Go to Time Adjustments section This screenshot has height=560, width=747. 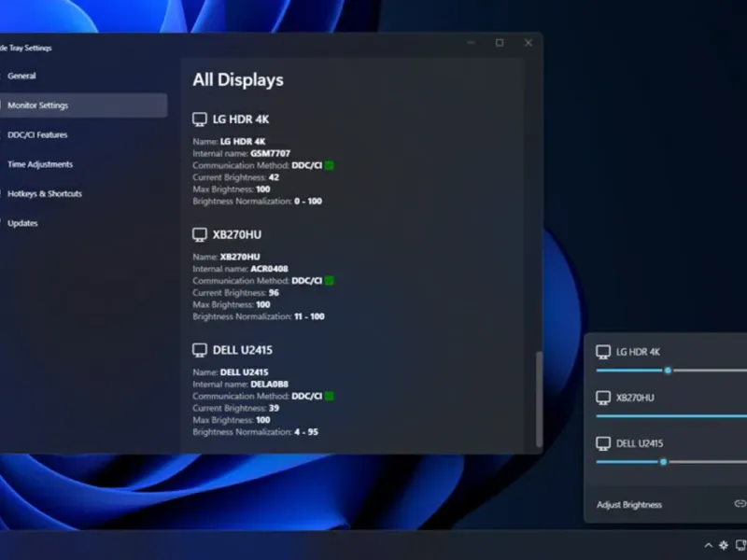pos(40,164)
